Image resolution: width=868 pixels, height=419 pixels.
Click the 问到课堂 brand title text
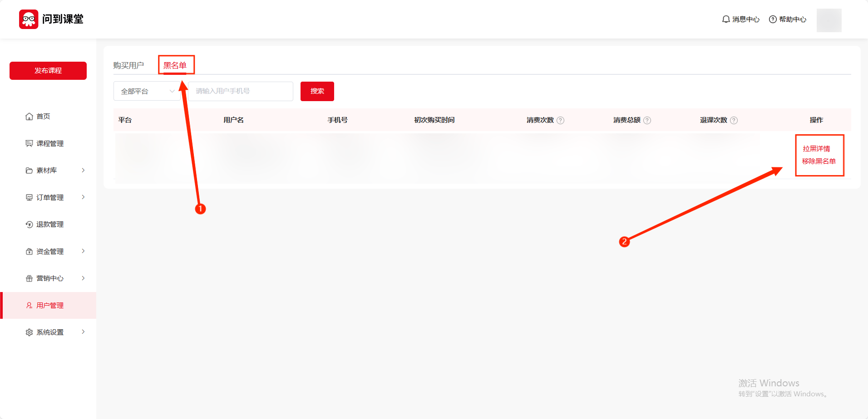click(x=63, y=19)
